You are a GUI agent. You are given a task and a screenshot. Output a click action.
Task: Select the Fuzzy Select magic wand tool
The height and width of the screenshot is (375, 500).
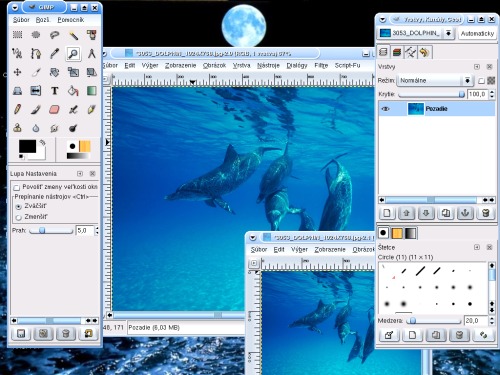(73, 35)
